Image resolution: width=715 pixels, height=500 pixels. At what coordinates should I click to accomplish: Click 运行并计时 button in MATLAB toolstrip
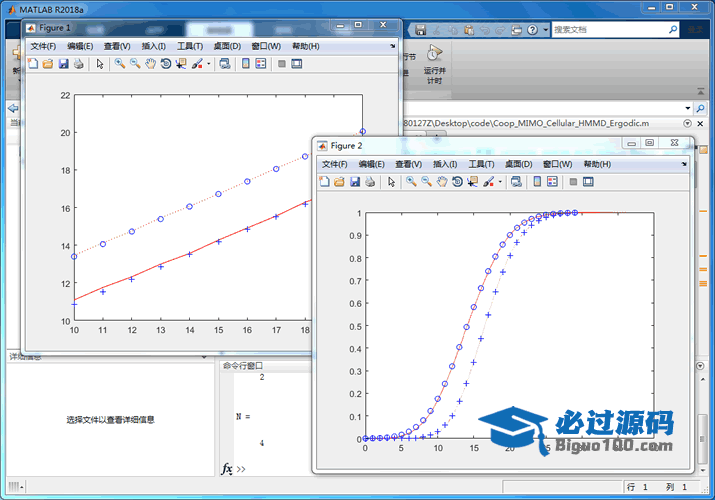(435, 64)
